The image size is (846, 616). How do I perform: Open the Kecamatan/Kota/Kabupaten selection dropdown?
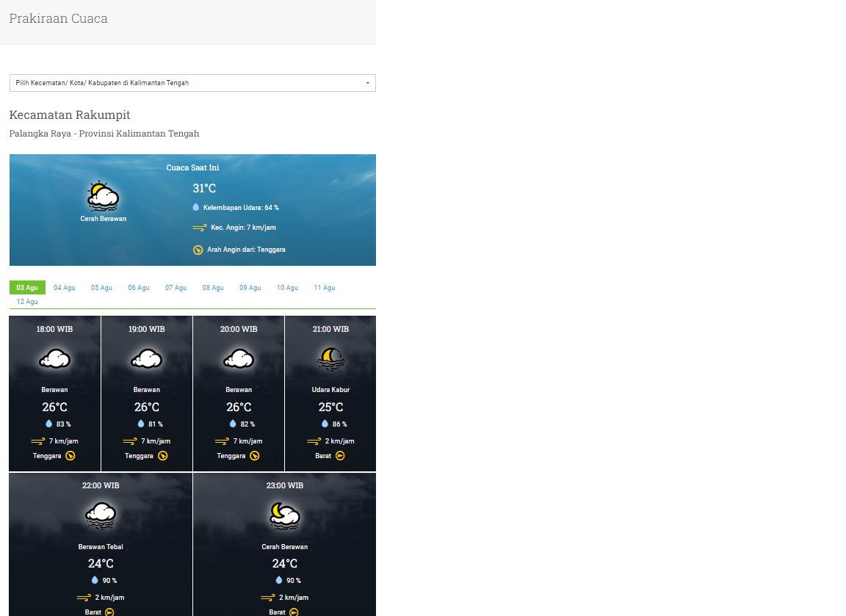[x=192, y=83]
